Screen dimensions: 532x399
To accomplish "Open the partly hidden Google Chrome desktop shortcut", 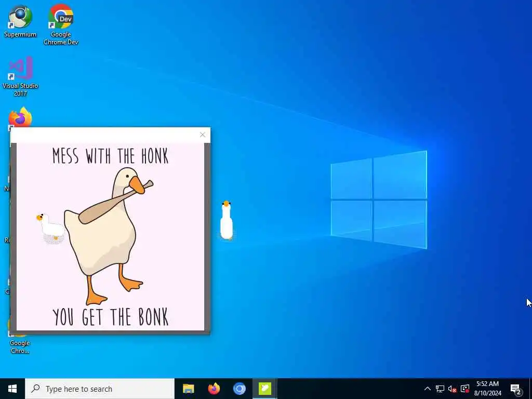I will click(20, 343).
